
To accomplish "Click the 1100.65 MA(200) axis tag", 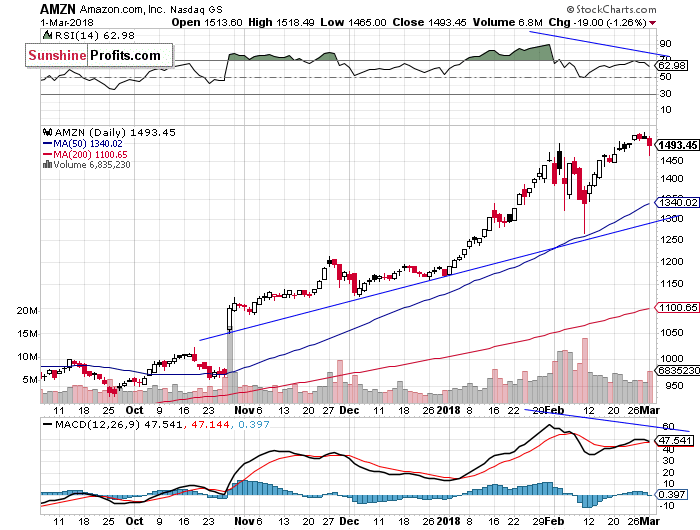I will point(678,308).
